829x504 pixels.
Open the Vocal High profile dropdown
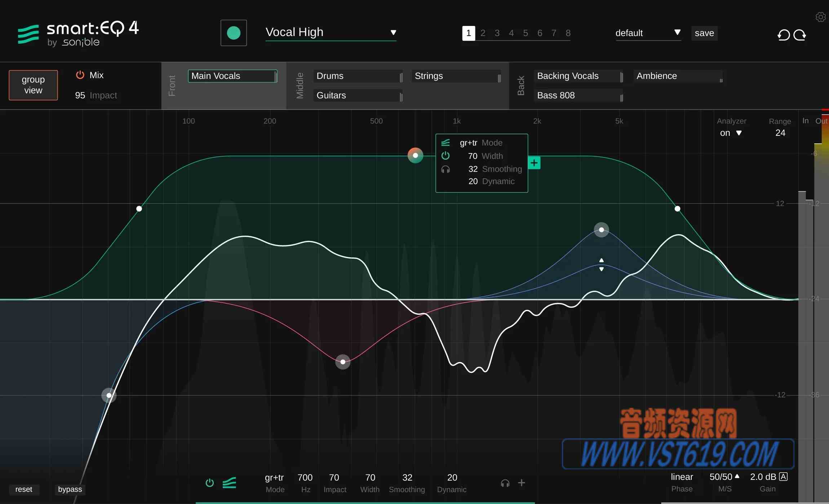click(331, 32)
